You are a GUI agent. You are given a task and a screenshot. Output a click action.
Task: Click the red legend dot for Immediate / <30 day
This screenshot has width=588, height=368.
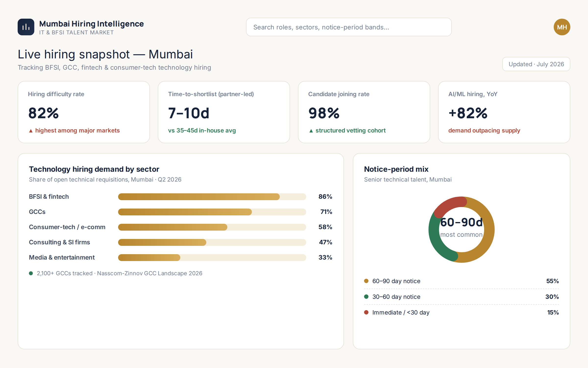tap(366, 312)
